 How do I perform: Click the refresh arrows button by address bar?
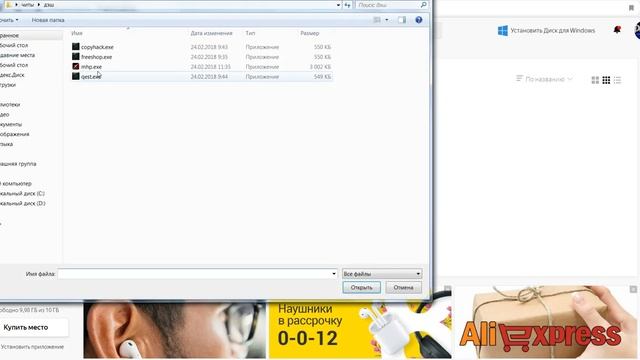(x=347, y=5)
